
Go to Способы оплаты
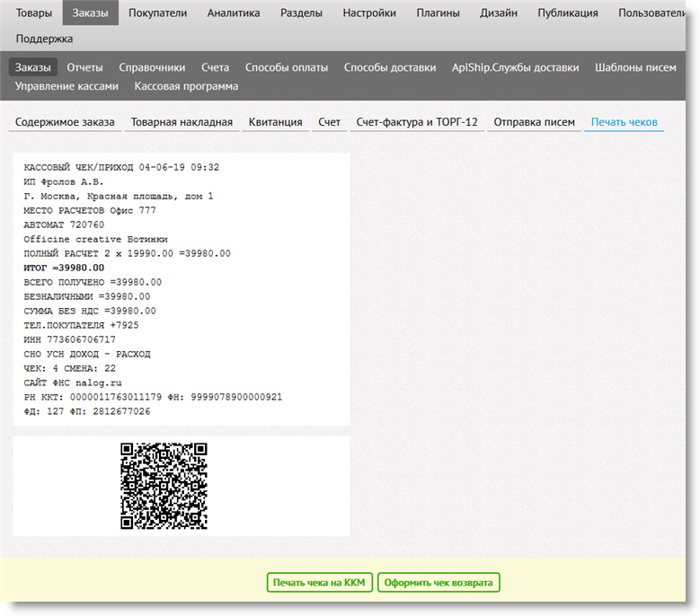click(x=287, y=67)
